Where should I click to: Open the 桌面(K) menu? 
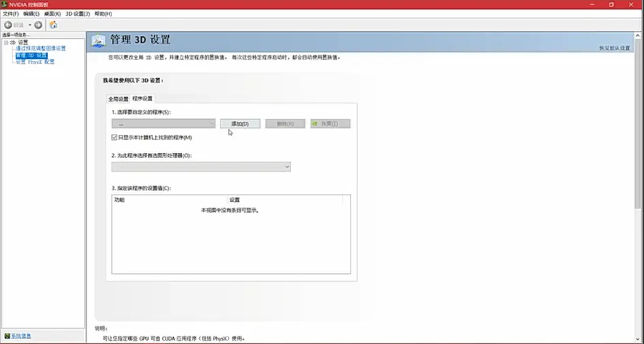tap(52, 14)
